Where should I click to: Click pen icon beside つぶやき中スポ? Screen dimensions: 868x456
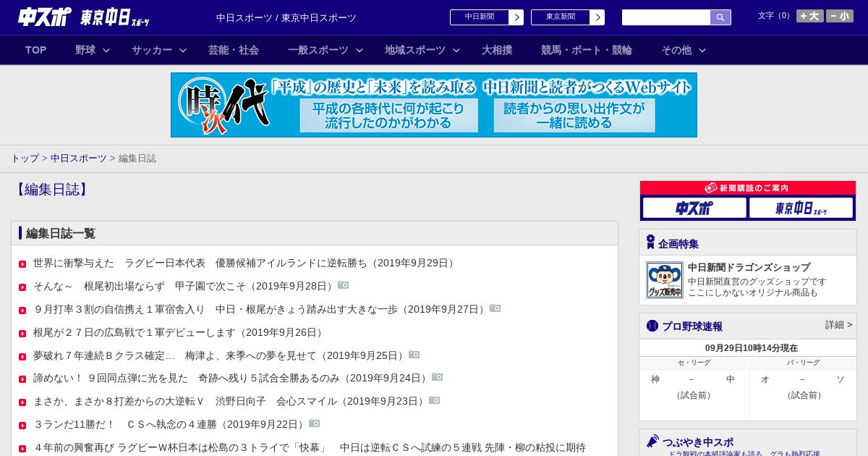(x=652, y=442)
